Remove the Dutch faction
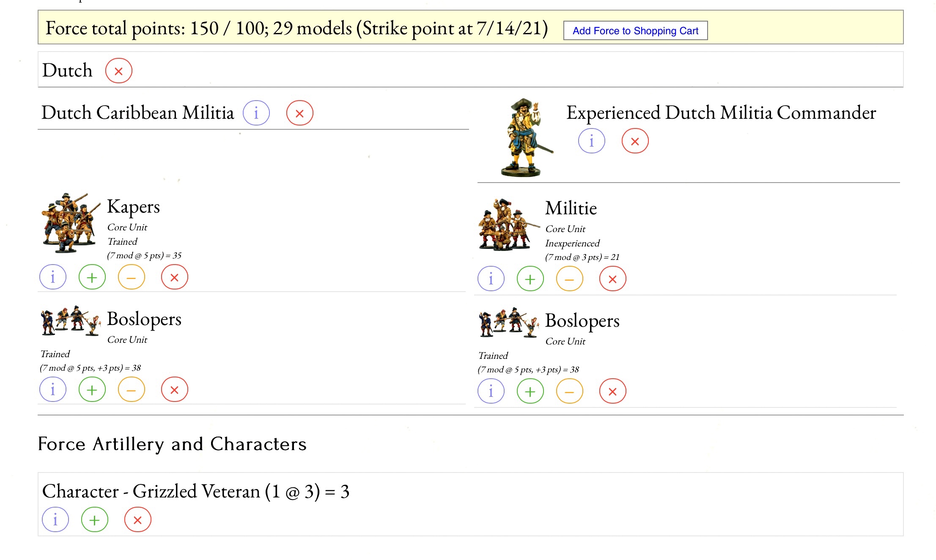 [118, 71]
